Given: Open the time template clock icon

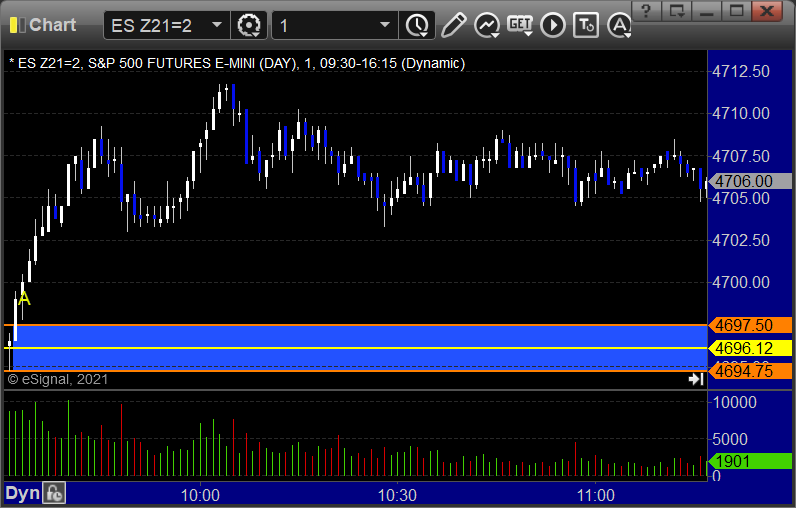Looking at the screenshot, I should (417, 25).
